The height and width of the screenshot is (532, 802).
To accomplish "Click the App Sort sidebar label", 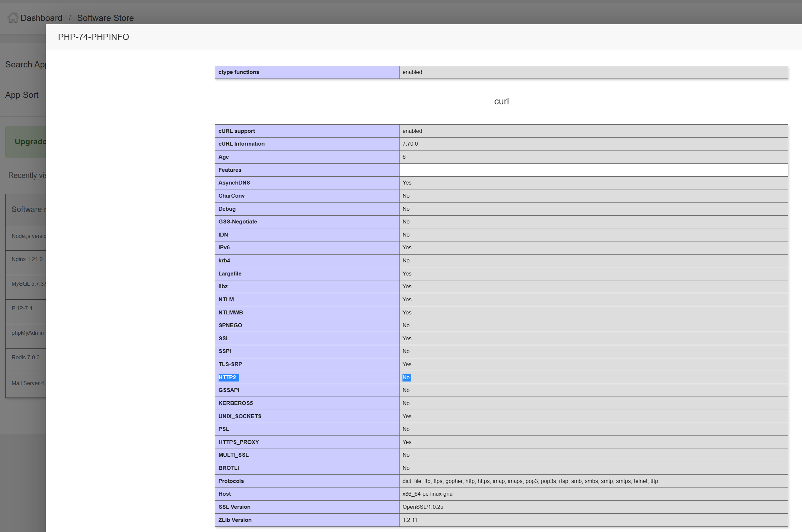I will pyautogui.click(x=22, y=95).
